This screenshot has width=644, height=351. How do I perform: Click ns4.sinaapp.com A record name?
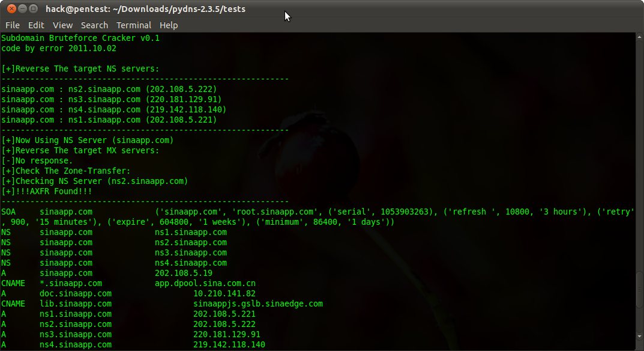(x=76, y=344)
